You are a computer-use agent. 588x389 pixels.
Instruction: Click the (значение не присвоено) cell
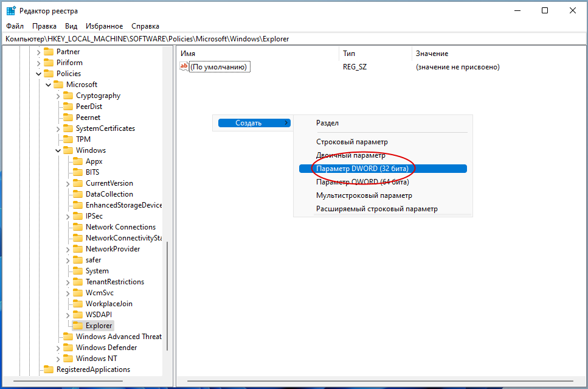point(457,67)
